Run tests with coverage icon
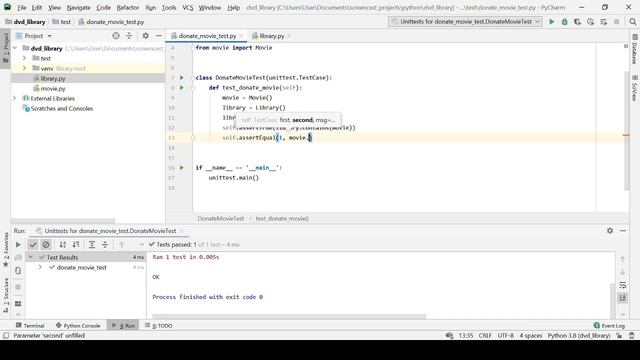The height and width of the screenshot is (360, 640). 577,22
